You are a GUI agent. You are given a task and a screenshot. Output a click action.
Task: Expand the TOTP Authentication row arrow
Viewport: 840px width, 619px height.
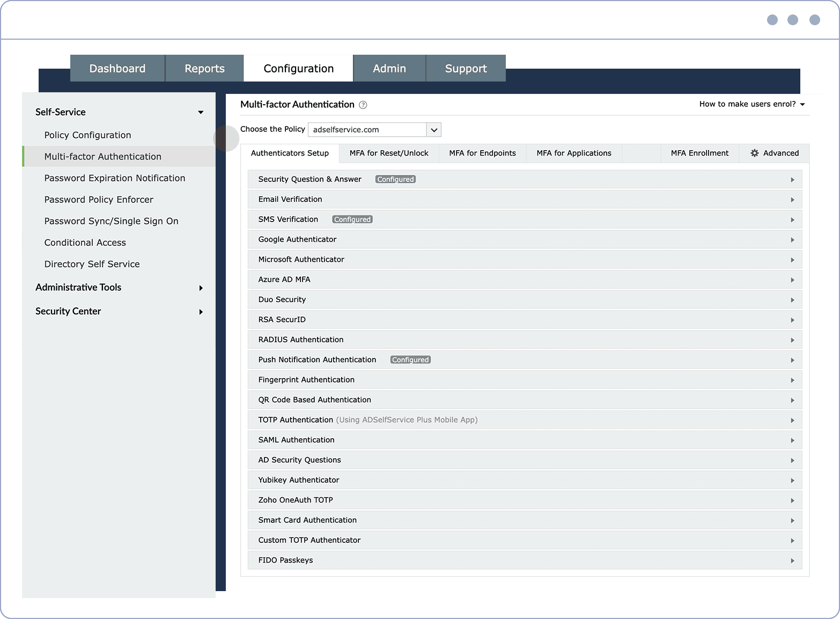click(792, 421)
